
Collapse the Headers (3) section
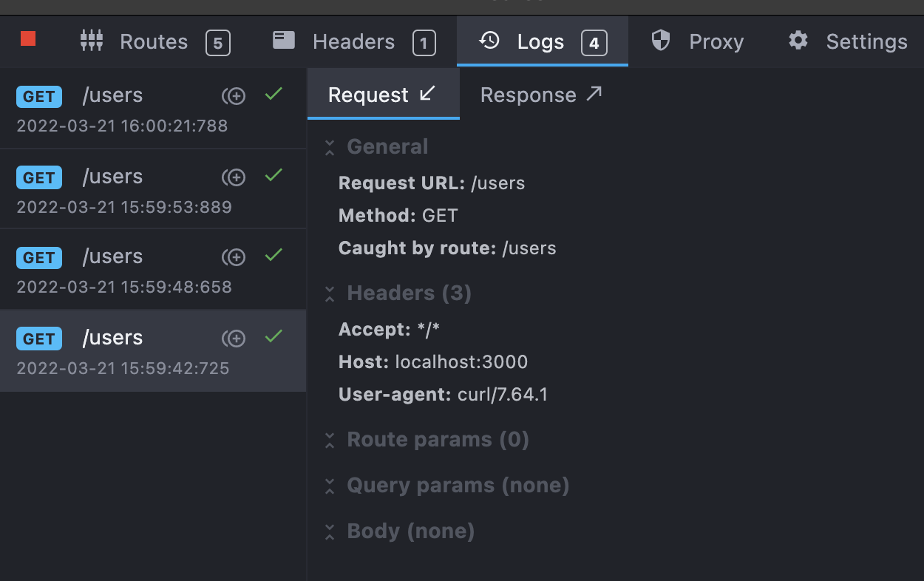[x=330, y=293]
